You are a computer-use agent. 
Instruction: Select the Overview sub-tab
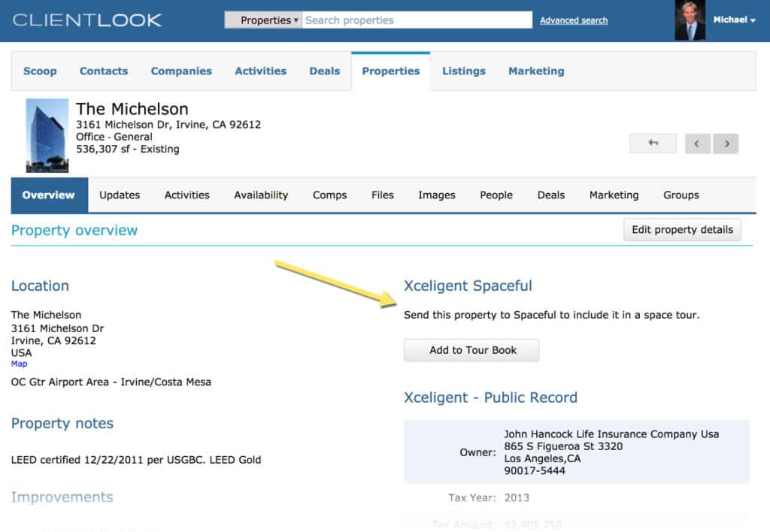pos(49,195)
